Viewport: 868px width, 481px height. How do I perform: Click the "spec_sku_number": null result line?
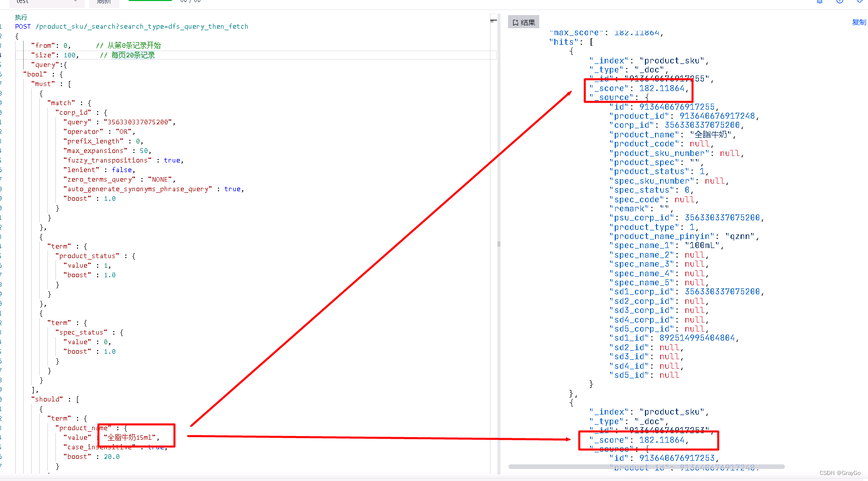tap(669, 181)
